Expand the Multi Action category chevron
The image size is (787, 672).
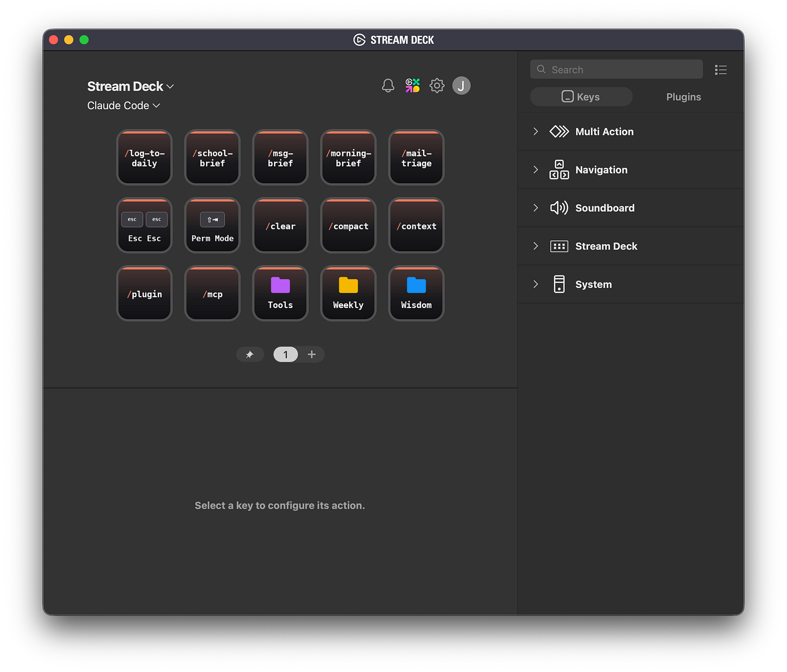536,132
